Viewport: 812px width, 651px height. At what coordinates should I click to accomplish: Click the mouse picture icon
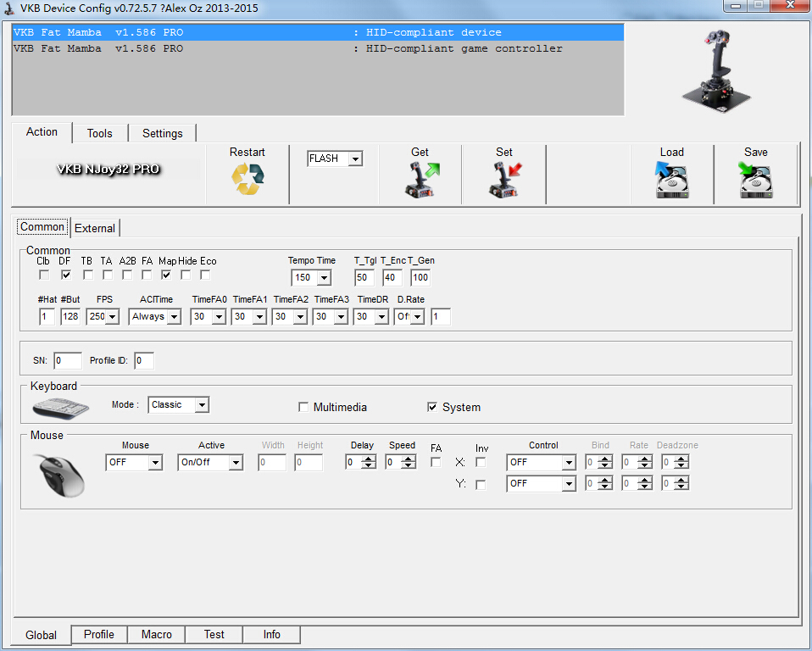(x=60, y=475)
